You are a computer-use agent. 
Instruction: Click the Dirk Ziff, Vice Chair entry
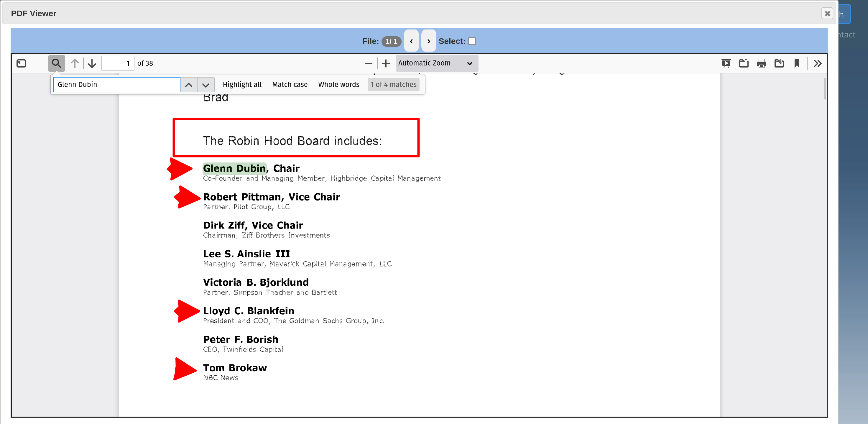[x=253, y=225]
